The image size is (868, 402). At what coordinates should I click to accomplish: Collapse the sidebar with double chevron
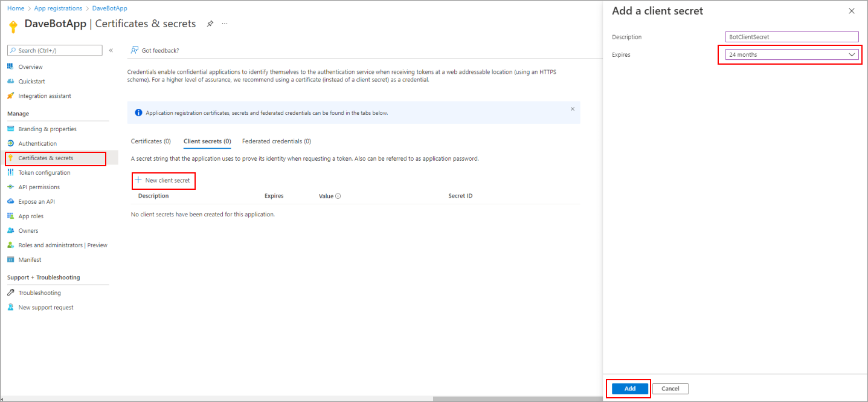(111, 50)
